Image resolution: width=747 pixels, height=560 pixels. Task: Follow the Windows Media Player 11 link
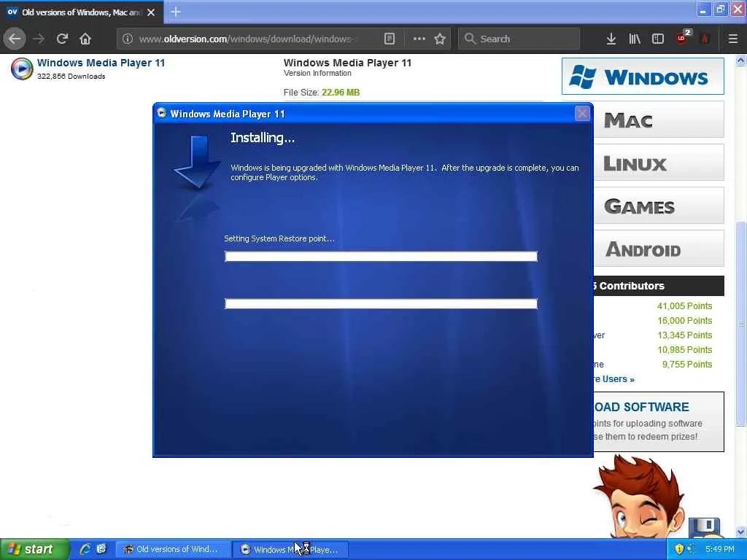101,63
